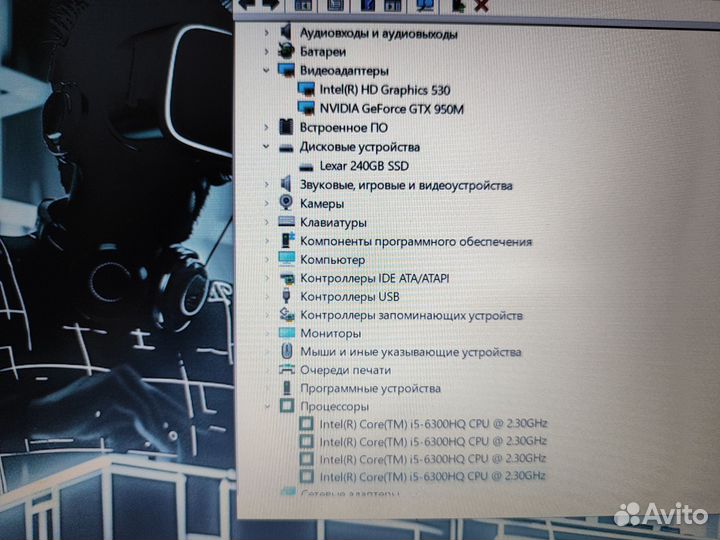720x540 pixels.
Task: Click the Forward arrow in the toolbar
Action: 271,4
